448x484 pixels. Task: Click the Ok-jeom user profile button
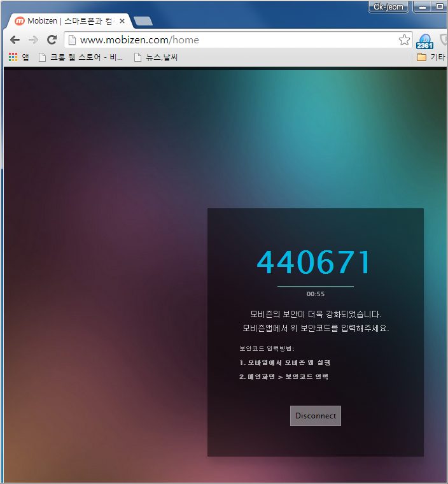point(388,7)
